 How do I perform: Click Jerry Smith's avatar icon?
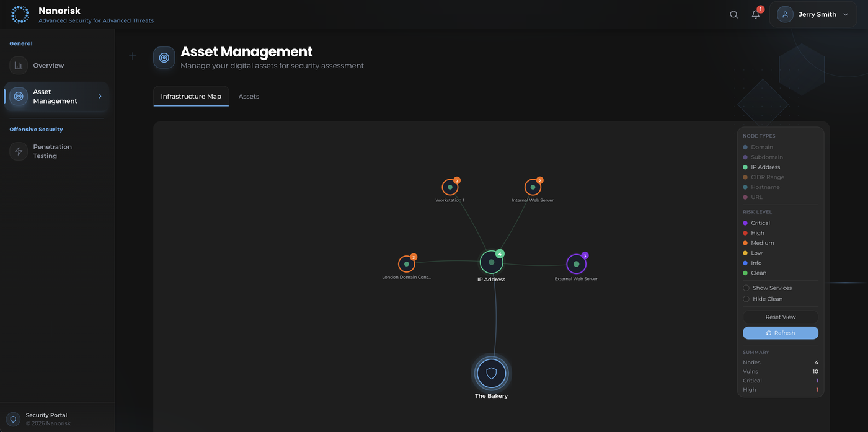coord(784,14)
